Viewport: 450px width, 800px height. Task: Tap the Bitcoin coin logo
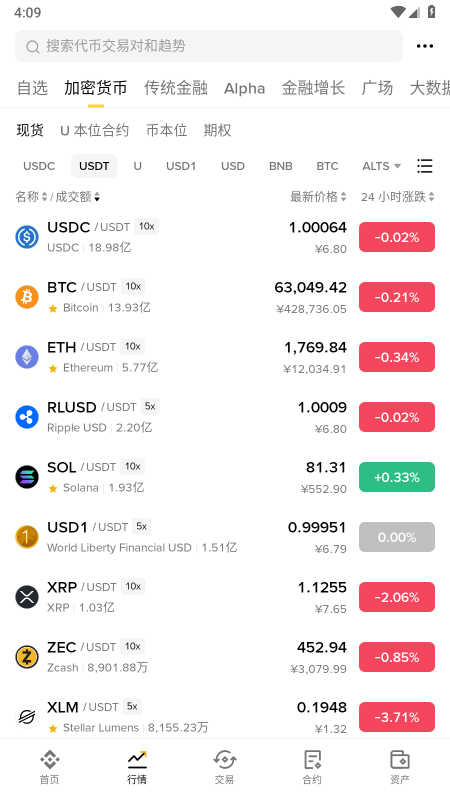click(27, 297)
